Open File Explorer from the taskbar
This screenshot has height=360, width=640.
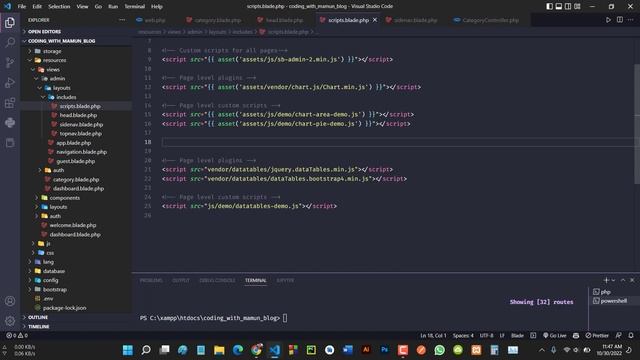point(219,350)
